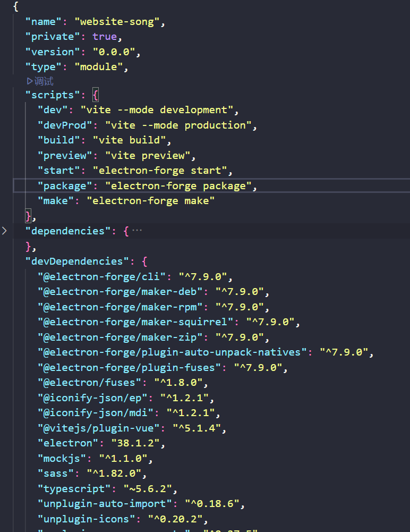Screen dimensions: 410x532
Task: Click the "@iconify-json/mdi" key
Action: (x=96, y=413)
